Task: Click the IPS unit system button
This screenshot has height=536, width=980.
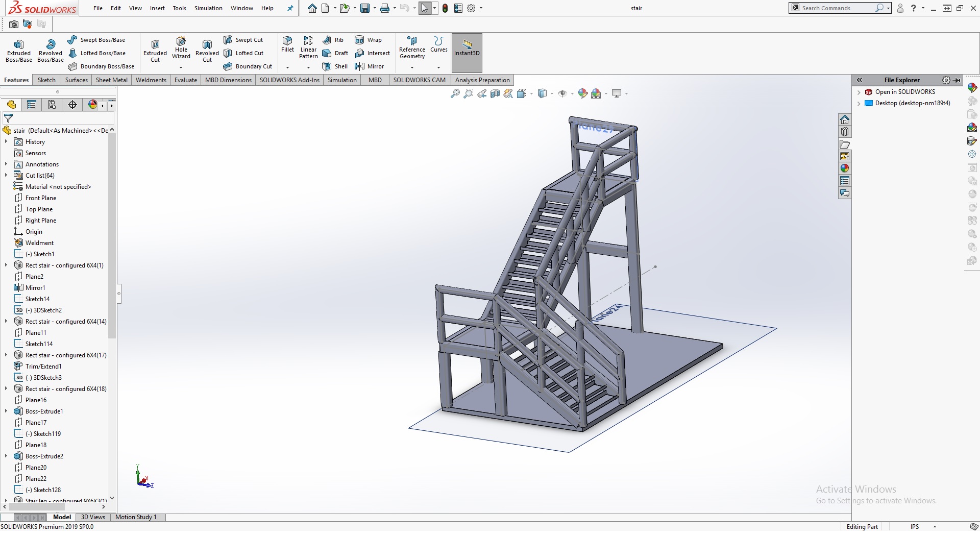Action: 915,527
